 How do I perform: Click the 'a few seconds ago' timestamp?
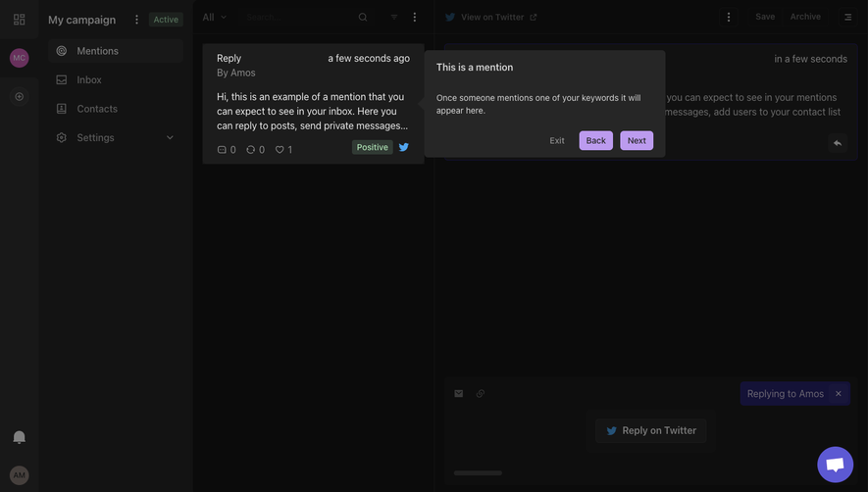click(369, 58)
